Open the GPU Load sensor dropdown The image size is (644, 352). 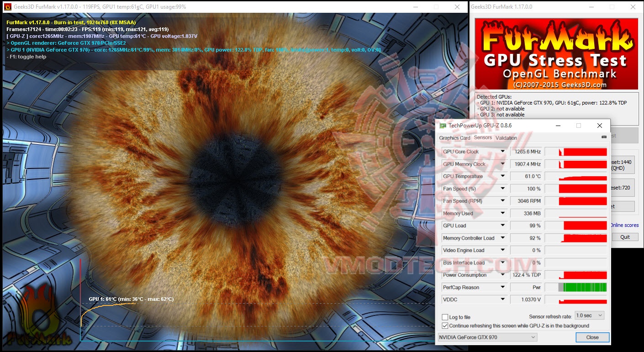tap(503, 226)
